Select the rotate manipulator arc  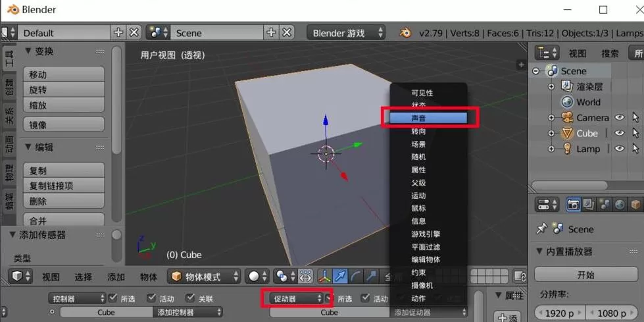coord(356,277)
